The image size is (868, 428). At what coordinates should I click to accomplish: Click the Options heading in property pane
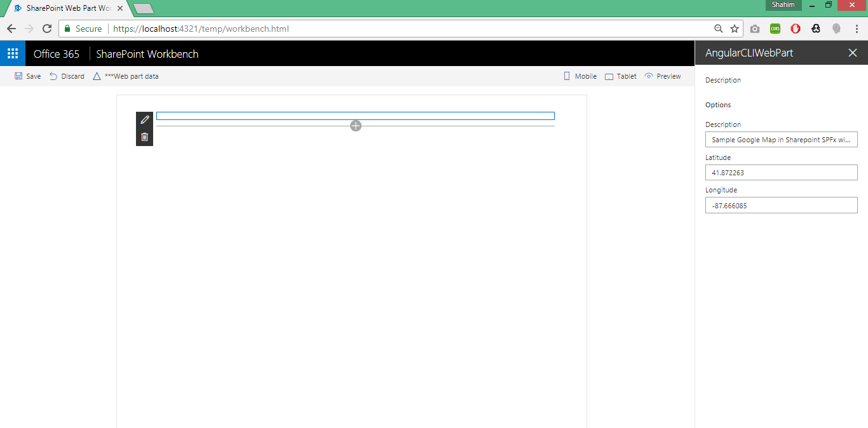pos(718,105)
